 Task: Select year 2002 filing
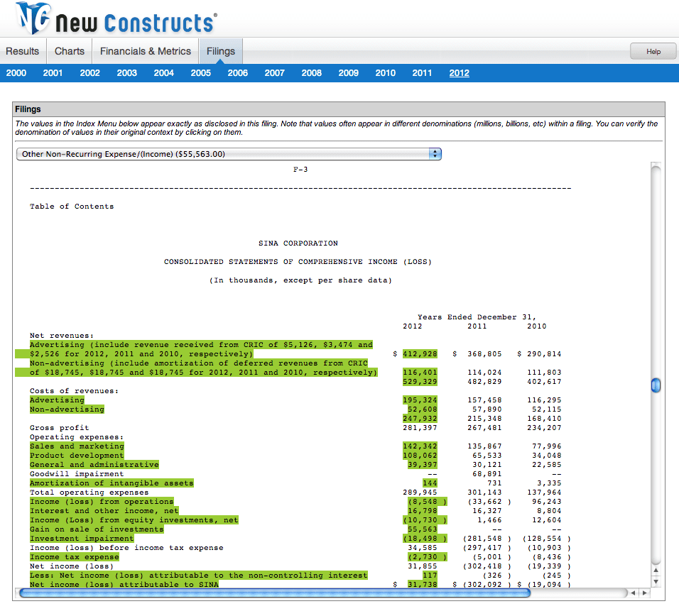click(89, 73)
